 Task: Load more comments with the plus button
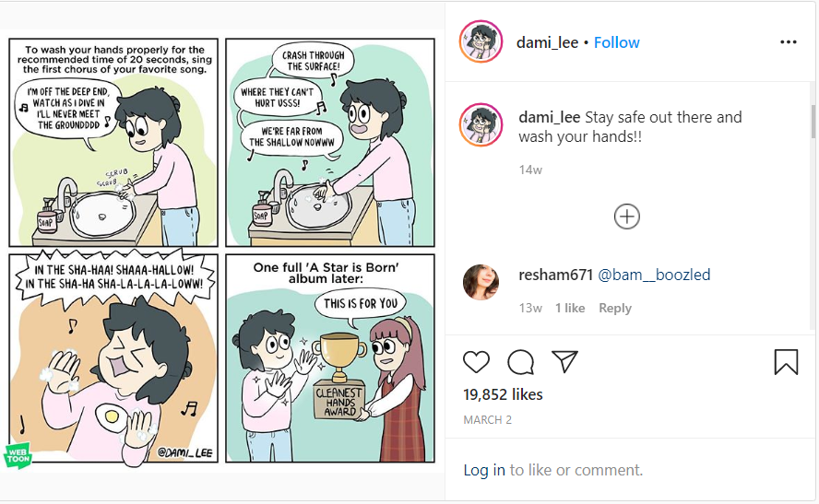click(627, 217)
